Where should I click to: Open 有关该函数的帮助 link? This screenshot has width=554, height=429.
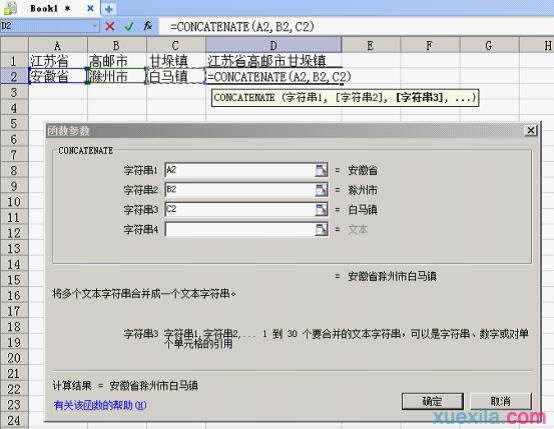click(x=100, y=405)
